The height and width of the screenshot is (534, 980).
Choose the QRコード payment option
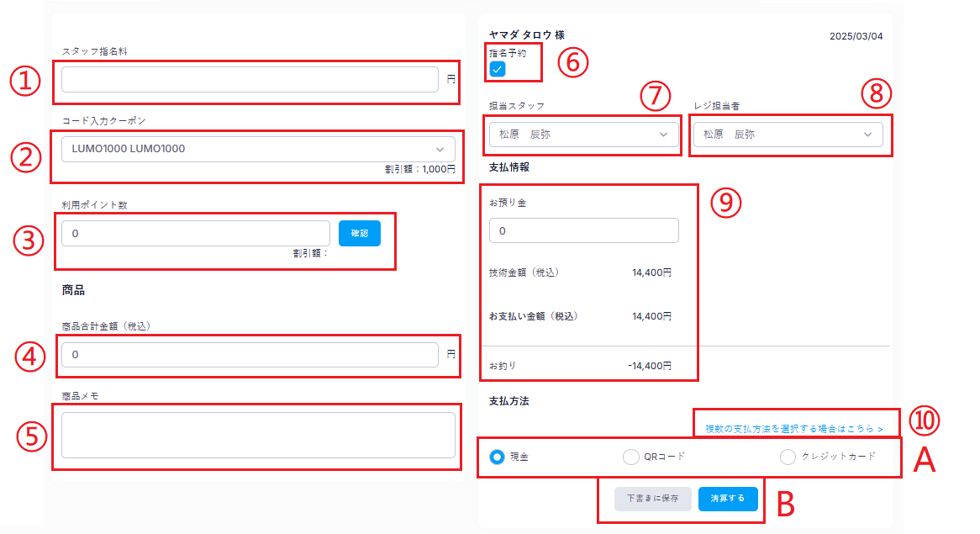[x=630, y=457]
